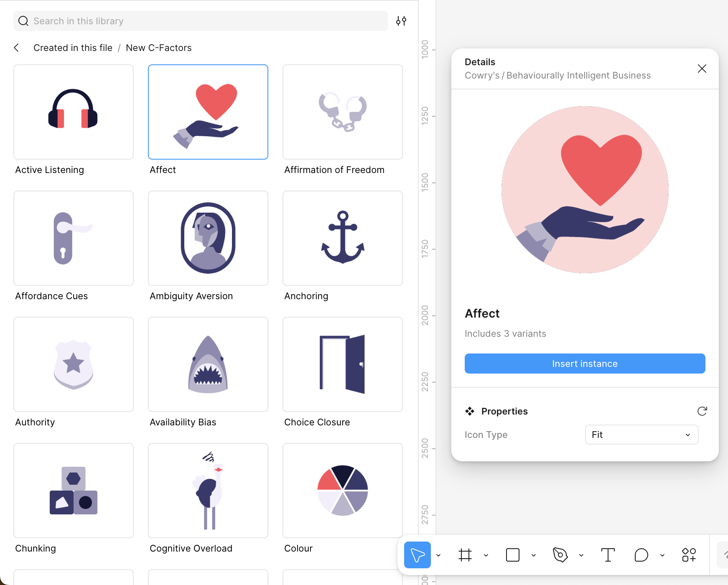
Task: Click the Choice Closure label
Action: 317,422
